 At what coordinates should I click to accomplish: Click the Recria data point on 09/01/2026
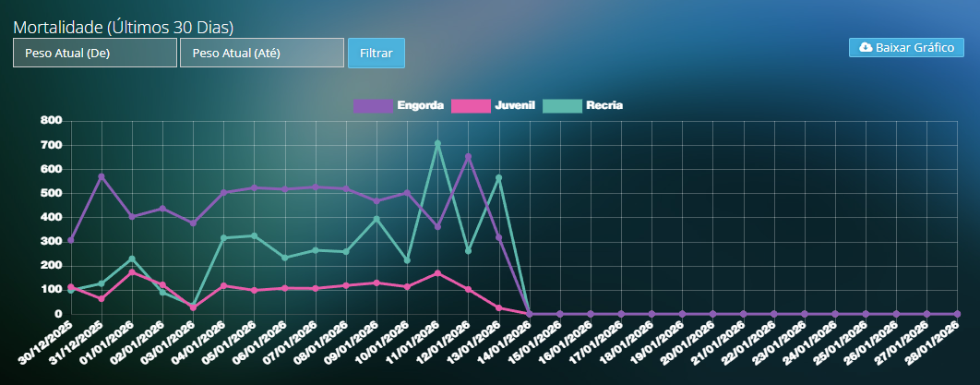tap(376, 219)
